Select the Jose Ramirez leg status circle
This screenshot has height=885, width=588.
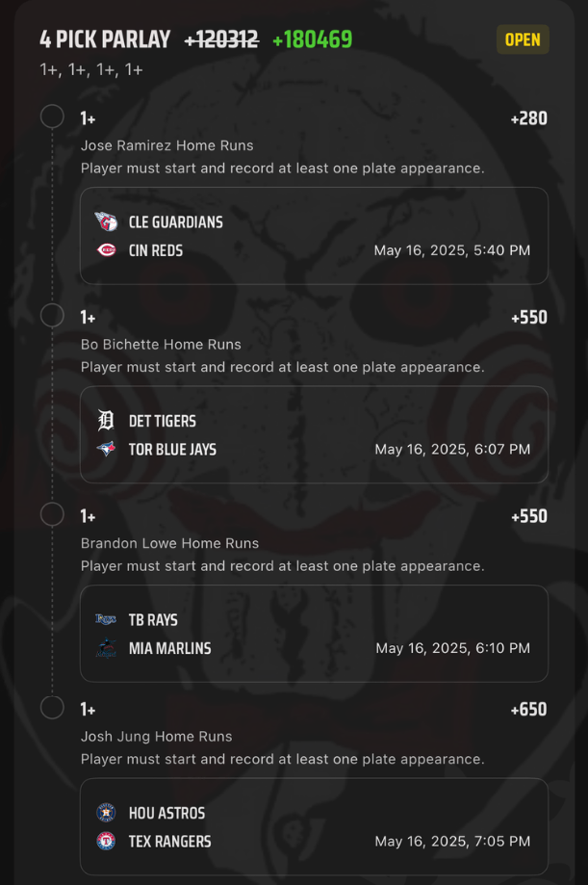[x=52, y=117]
